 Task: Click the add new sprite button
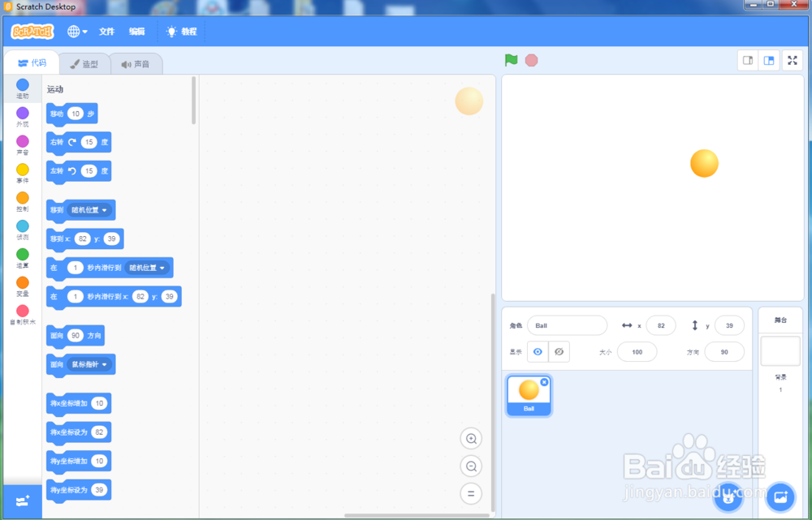point(728,497)
